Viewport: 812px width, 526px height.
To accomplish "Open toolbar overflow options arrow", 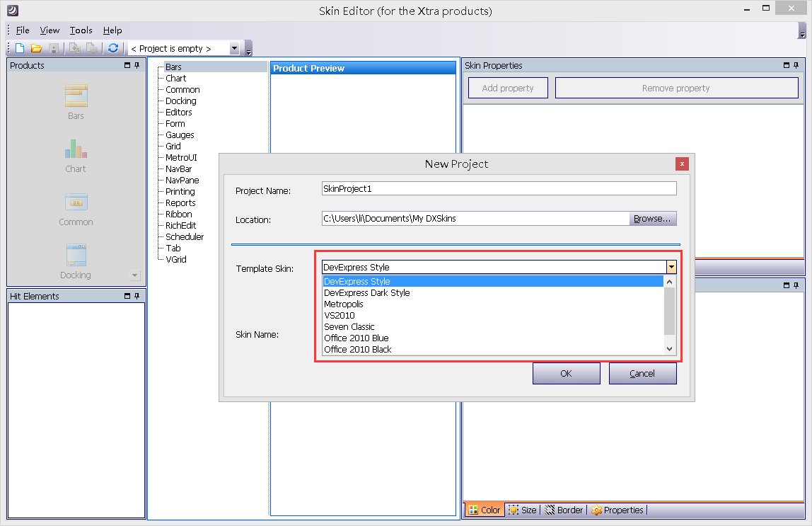I will [x=248, y=50].
